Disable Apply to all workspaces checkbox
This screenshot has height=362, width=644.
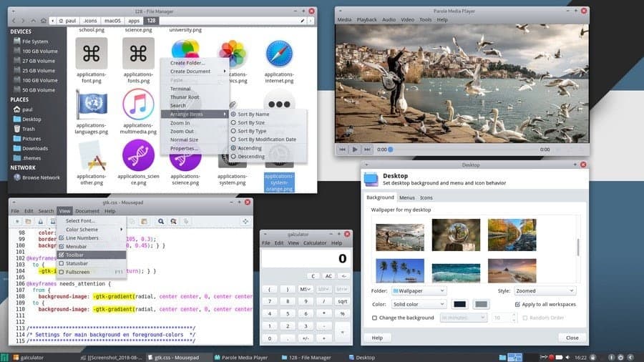pyautogui.click(x=519, y=304)
